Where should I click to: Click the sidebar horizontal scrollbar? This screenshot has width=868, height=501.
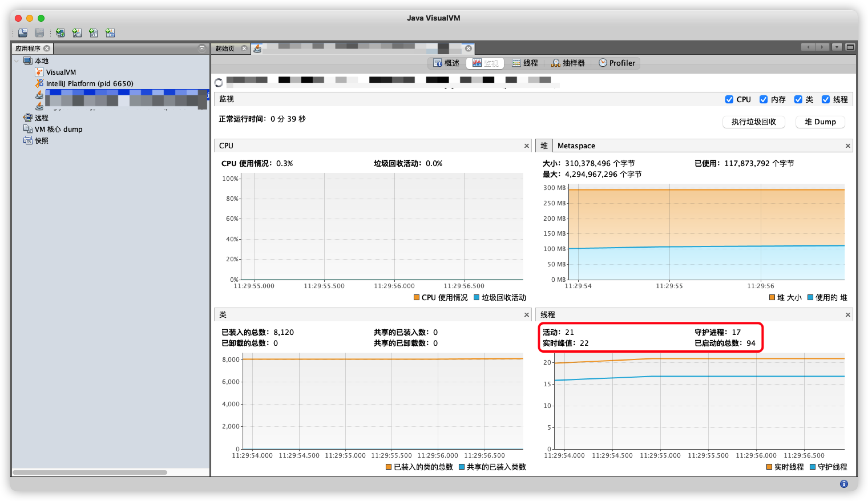pyautogui.click(x=89, y=472)
